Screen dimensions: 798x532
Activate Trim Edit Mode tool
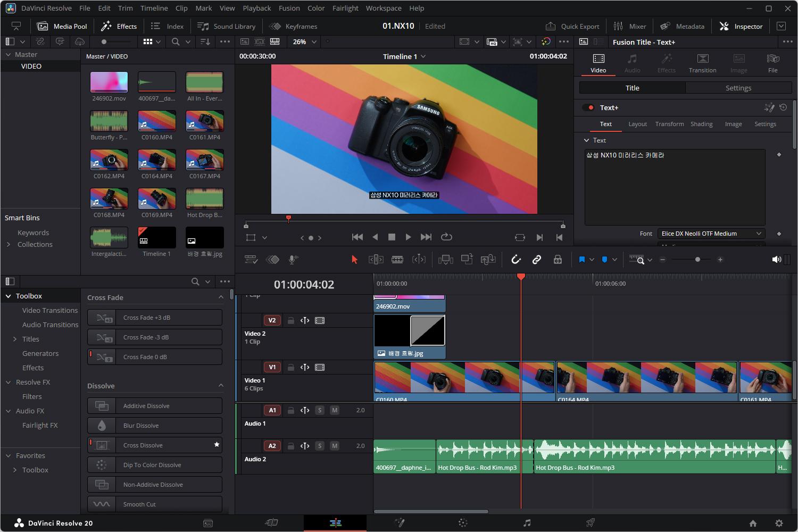(x=376, y=260)
